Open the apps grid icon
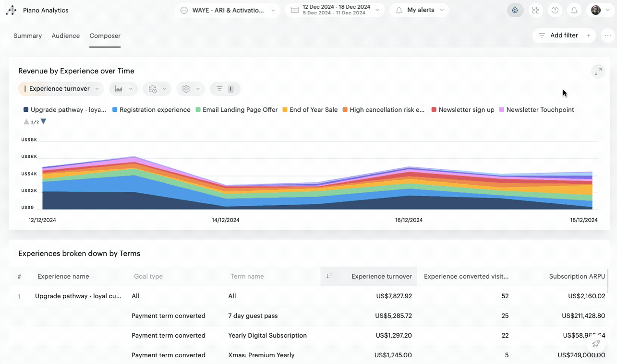The height and width of the screenshot is (364, 617). click(x=536, y=10)
